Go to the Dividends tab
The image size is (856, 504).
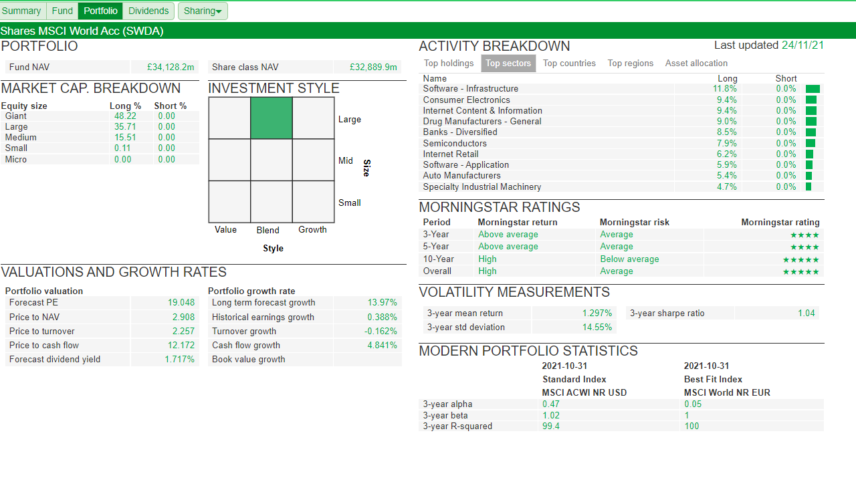(x=148, y=11)
